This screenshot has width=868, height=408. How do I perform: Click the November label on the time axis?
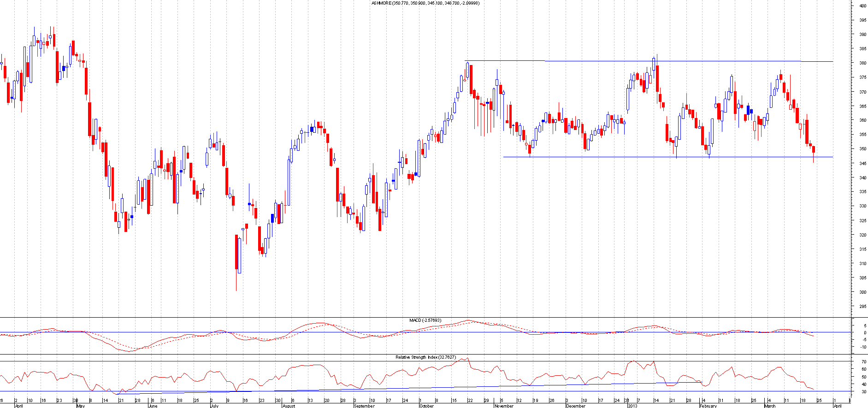tap(503, 406)
